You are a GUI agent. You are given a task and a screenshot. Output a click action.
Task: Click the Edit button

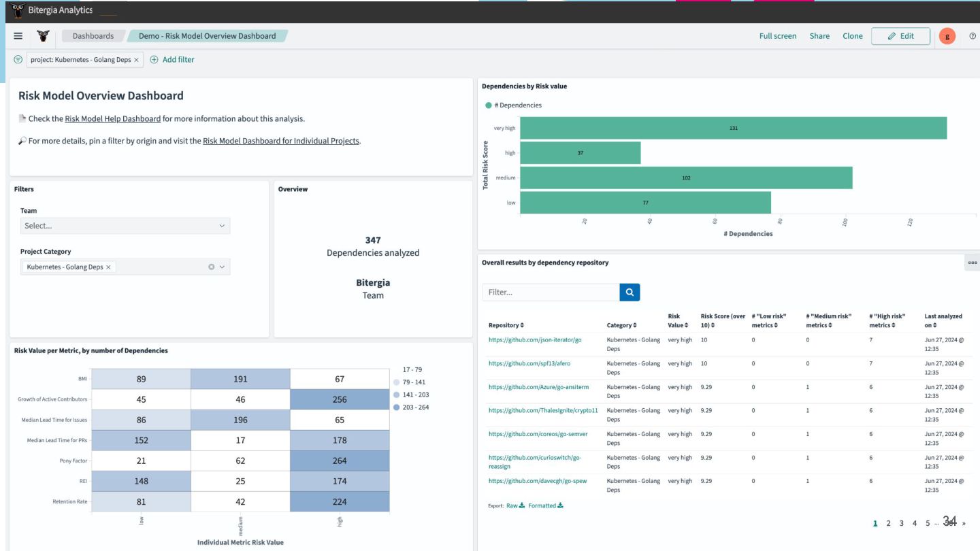click(x=900, y=36)
